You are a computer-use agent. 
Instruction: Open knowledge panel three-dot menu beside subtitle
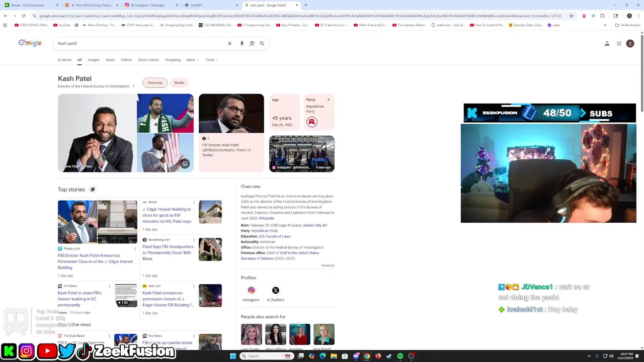pos(133,86)
